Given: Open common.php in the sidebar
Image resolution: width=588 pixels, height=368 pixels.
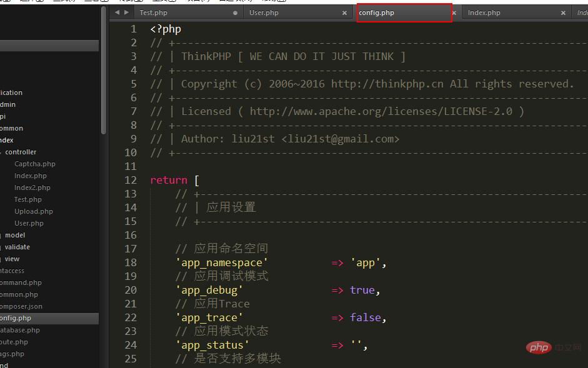Looking at the screenshot, I should (x=19, y=294).
